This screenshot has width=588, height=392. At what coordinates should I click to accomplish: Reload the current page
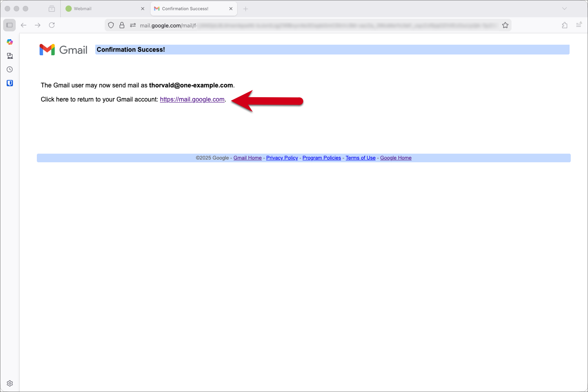pyautogui.click(x=52, y=25)
